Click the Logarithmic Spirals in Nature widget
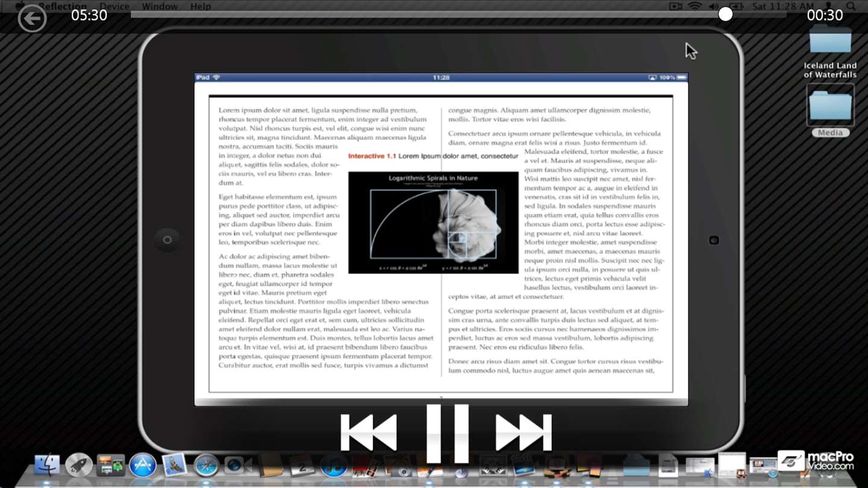The width and height of the screenshot is (868, 488). point(433,222)
